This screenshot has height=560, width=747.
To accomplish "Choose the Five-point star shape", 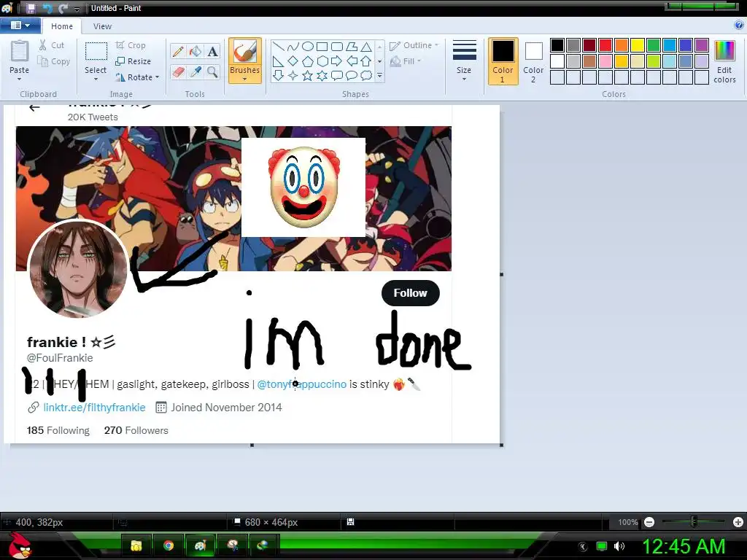I will [308, 75].
